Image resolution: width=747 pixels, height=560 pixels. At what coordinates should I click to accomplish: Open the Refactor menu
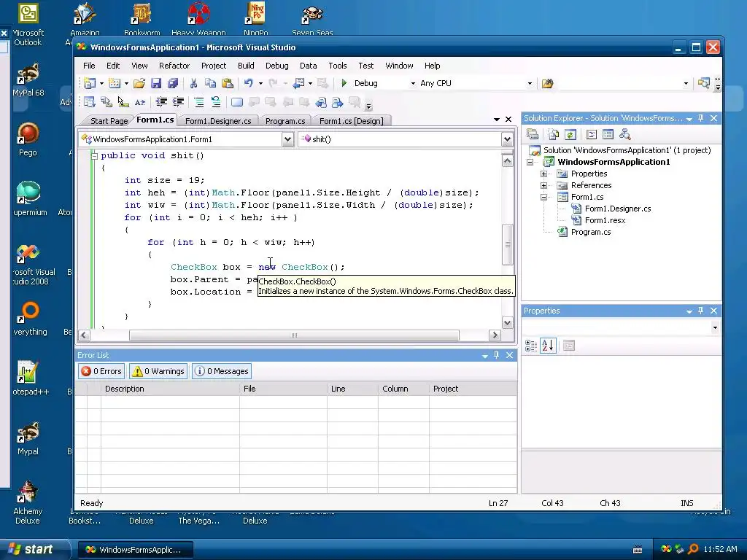pos(174,66)
